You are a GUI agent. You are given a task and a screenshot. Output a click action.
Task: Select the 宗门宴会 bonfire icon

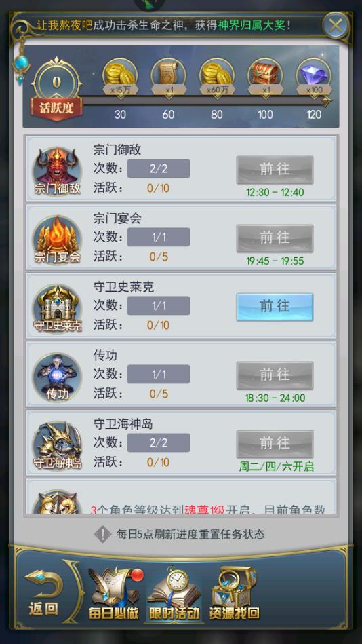click(x=57, y=240)
